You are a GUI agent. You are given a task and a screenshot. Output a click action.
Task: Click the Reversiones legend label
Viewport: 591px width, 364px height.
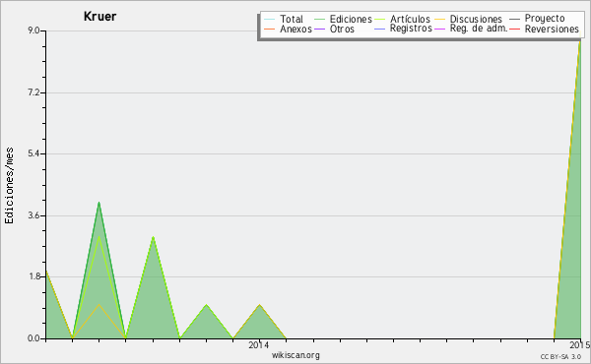tap(552, 29)
